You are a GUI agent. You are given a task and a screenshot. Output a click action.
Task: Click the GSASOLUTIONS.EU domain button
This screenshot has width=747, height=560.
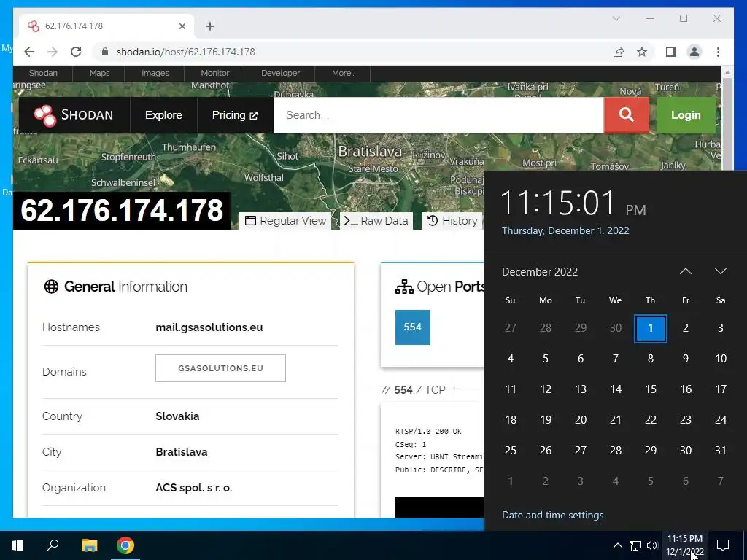coord(220,368)
